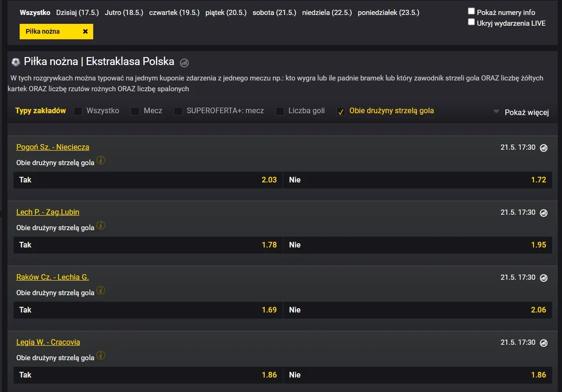
Task: Uncheck Obie drużyny strzelą gola bet type
Action: (341, 111)
